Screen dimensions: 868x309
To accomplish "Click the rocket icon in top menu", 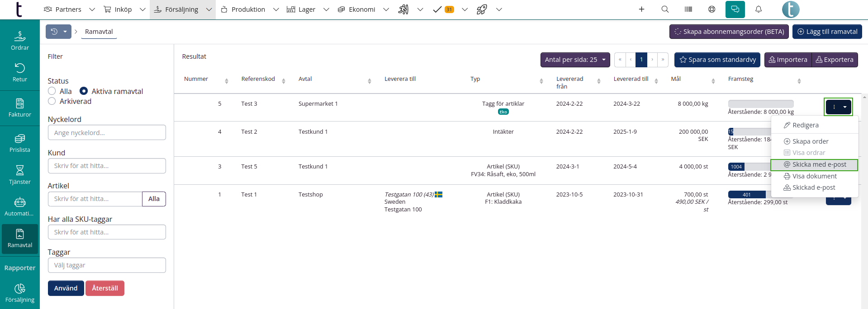I will [482, 9].
